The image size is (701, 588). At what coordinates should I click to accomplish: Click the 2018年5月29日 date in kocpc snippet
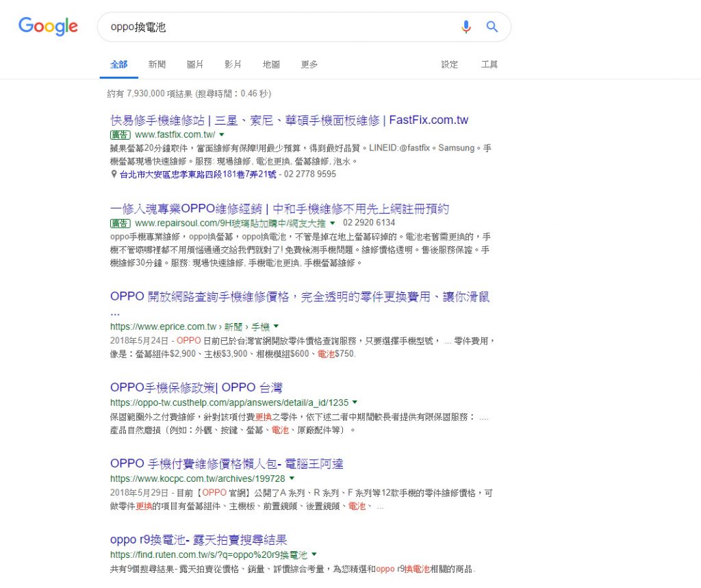(139, 493)
